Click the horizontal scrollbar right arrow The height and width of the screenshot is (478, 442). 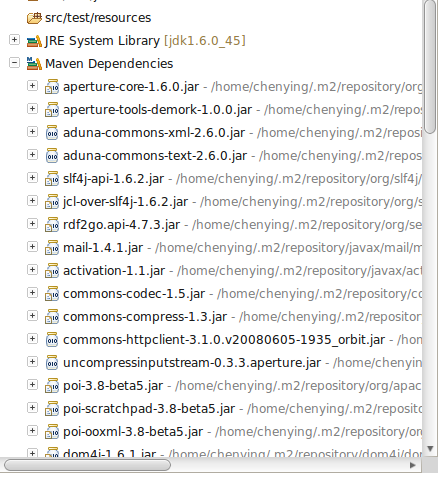pos(413,465)
